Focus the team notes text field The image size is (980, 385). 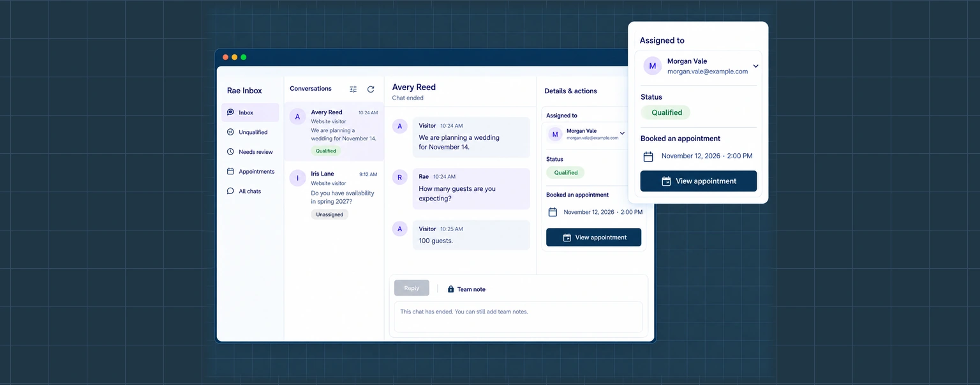tap(518, 317)
